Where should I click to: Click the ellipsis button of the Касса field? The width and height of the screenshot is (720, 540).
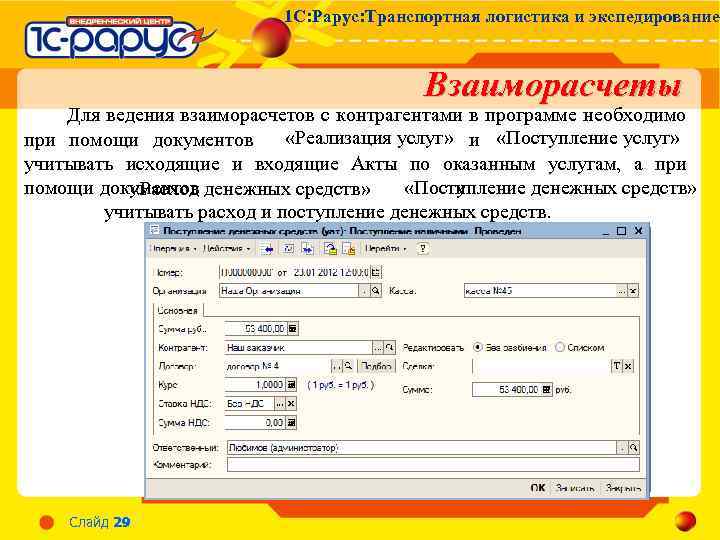click(x=621, y=291)
